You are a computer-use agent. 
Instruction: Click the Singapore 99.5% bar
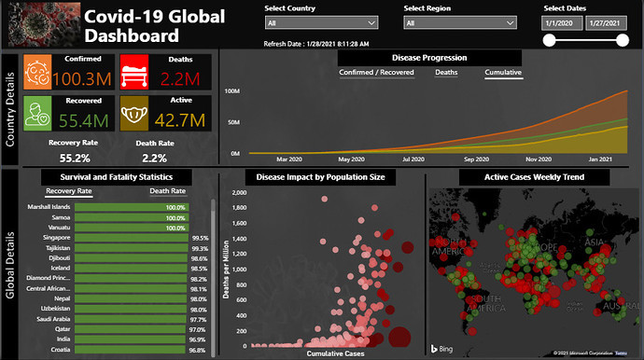pos(132,238)
